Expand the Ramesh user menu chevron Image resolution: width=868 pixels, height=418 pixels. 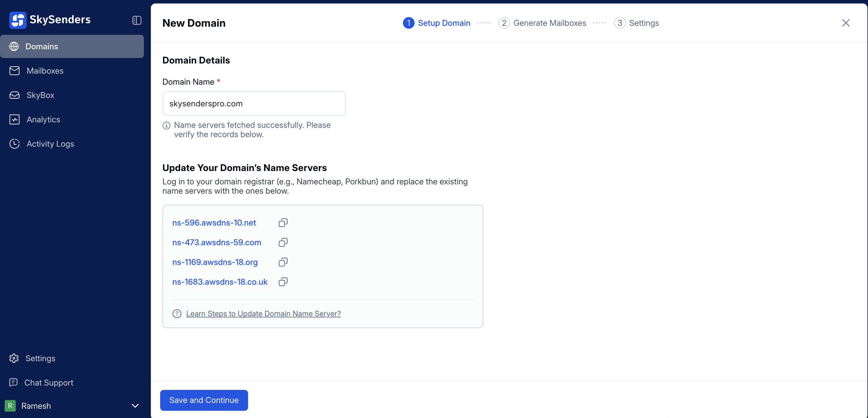(135, 406)
